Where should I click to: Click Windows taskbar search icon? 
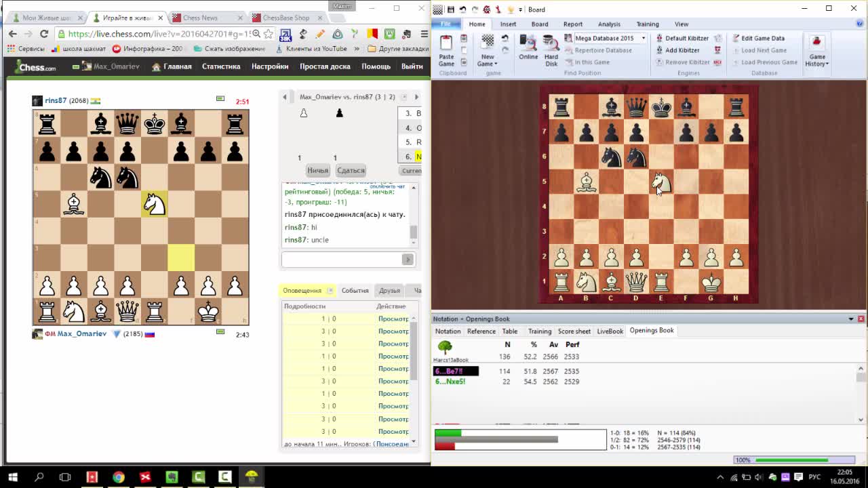click(39, 477)
